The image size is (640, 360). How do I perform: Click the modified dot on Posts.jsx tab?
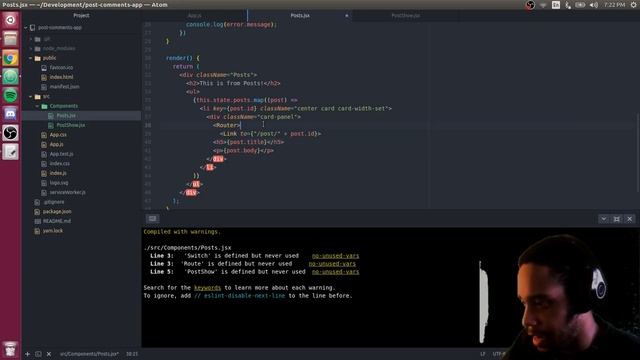coord(347,16)
